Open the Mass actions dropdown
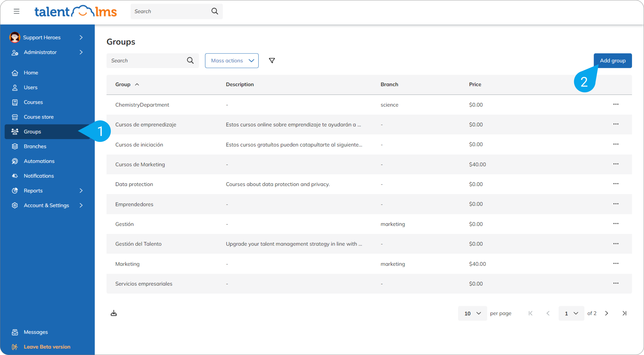 click(x=232, y=60)
